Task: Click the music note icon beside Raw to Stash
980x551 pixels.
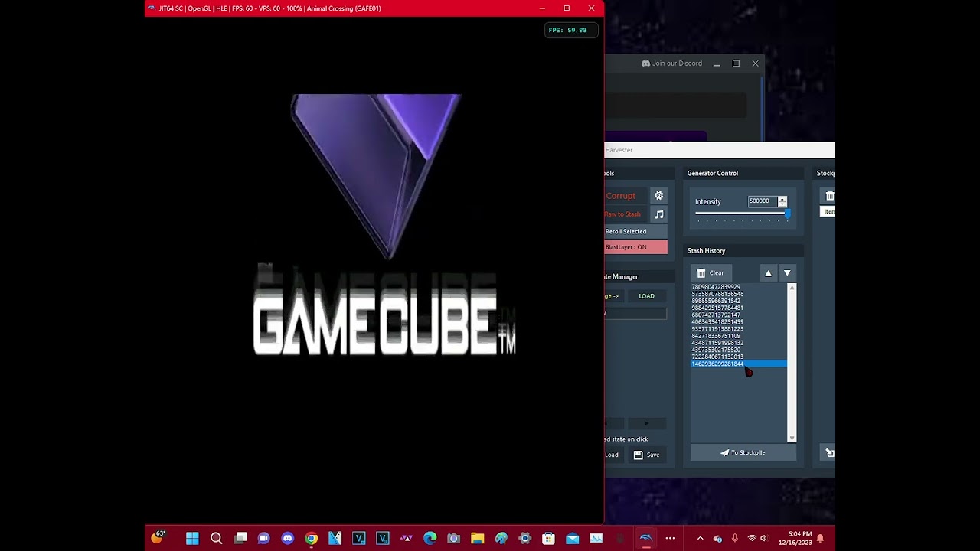Action: coord(658,214)
